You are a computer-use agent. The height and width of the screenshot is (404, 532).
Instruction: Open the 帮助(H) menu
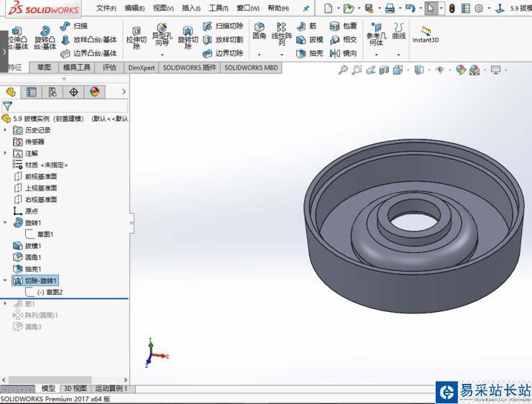pyautogui.click(x=278, y=8)
